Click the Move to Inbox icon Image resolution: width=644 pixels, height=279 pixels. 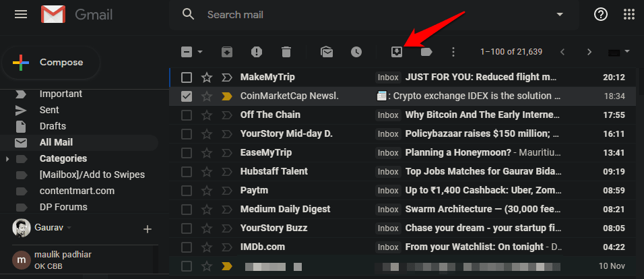(x=397, y=52)
